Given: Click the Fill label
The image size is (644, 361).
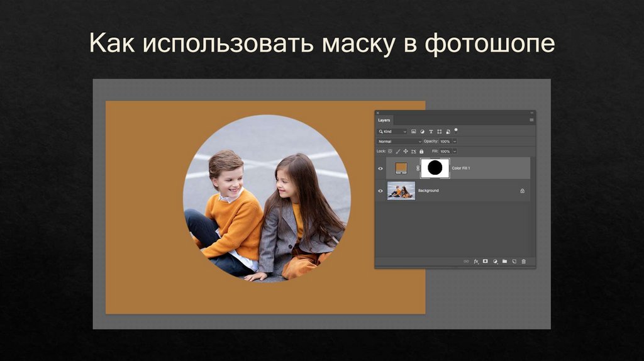Looking at the screenshot, I should pyautogui.click(x=435, y=151).
